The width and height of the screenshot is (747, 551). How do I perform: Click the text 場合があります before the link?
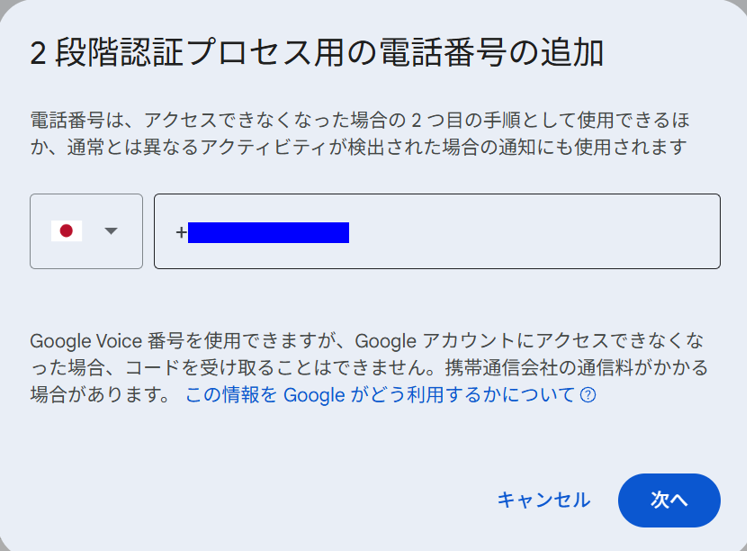99,395
